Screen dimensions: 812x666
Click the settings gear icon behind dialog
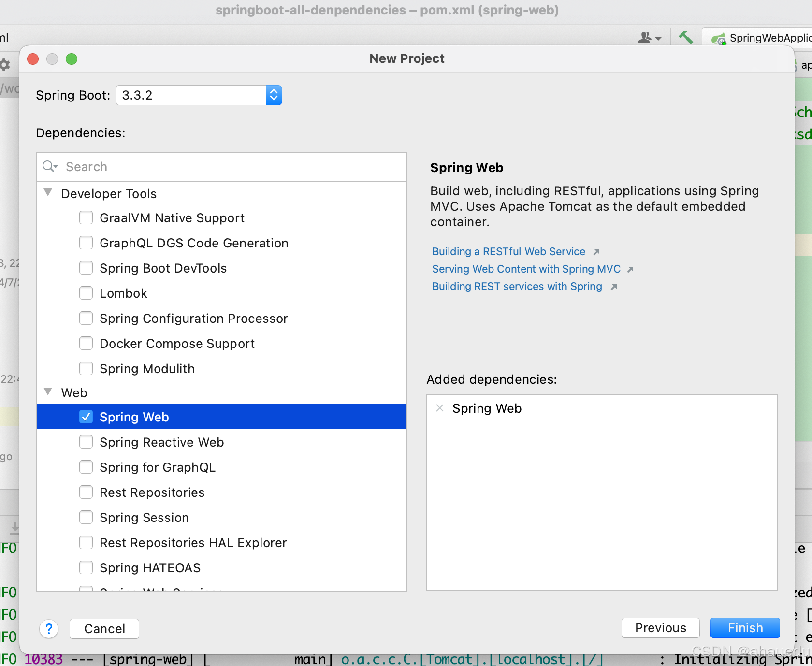click(x=5, y=64)
